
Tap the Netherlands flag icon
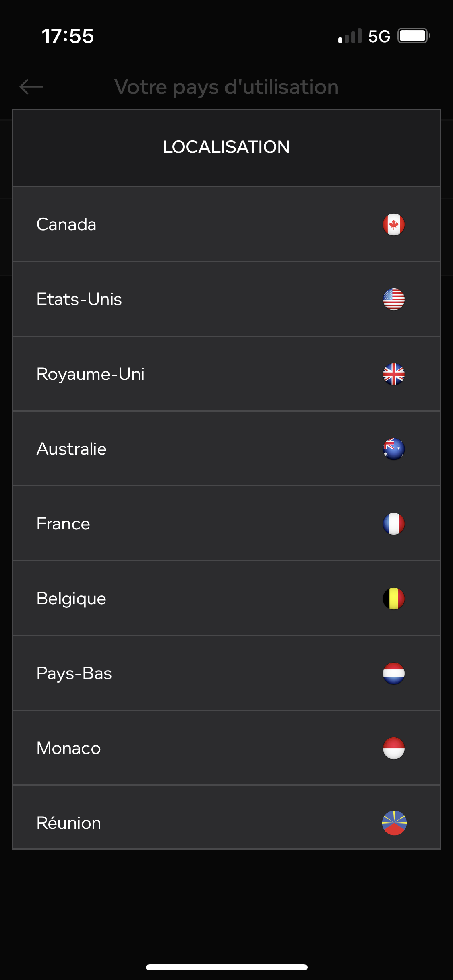click(393, 673)
